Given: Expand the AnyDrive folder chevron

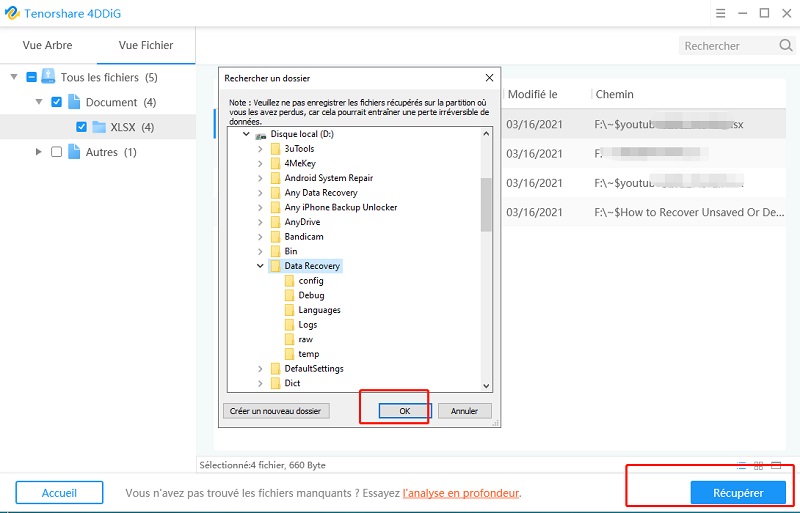Looking at the screenshot, I should click(260, 222).
